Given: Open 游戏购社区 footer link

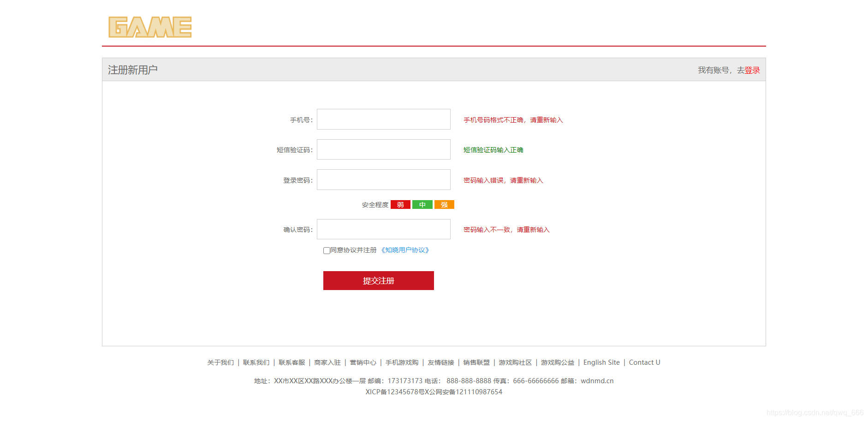Looking at the screenshot, I should click(515, 362).
